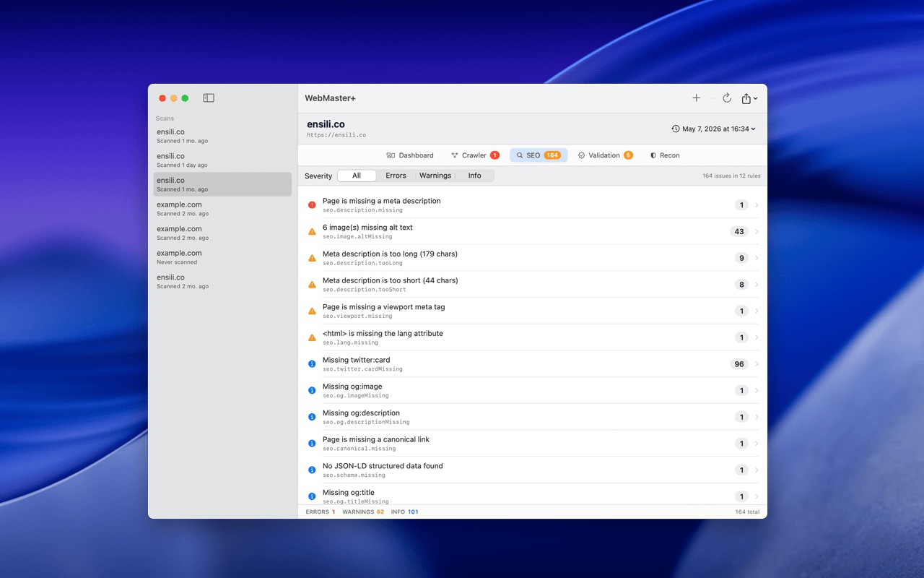
Task: Filter by Warnings severity
Action: [435, 176]
